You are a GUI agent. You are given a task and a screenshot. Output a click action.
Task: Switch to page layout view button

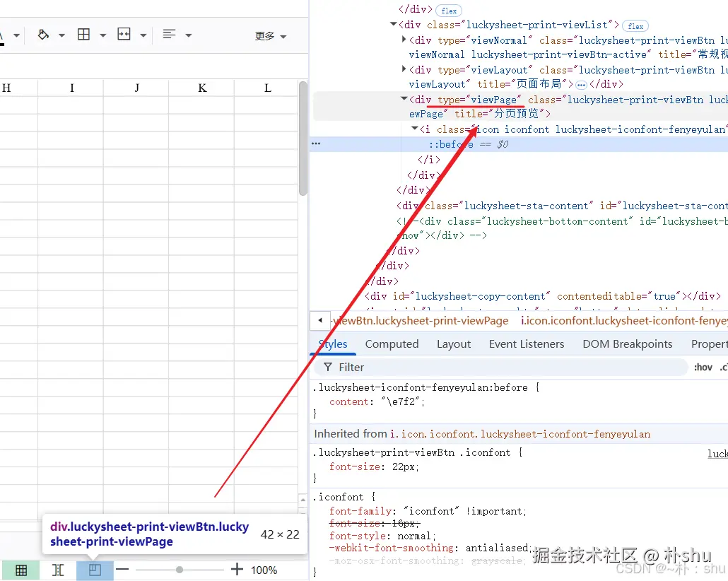58,570
